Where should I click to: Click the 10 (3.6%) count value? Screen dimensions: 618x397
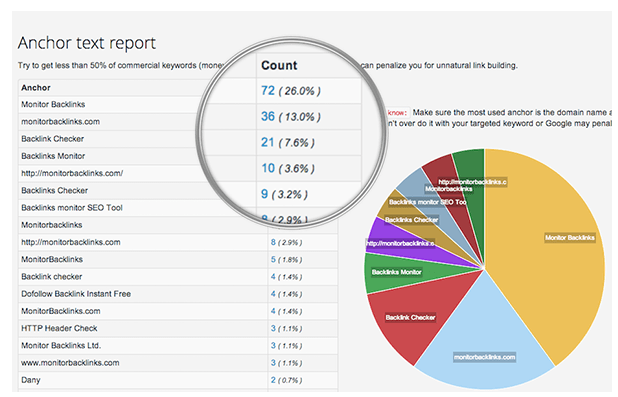click(x=288, y=168)
